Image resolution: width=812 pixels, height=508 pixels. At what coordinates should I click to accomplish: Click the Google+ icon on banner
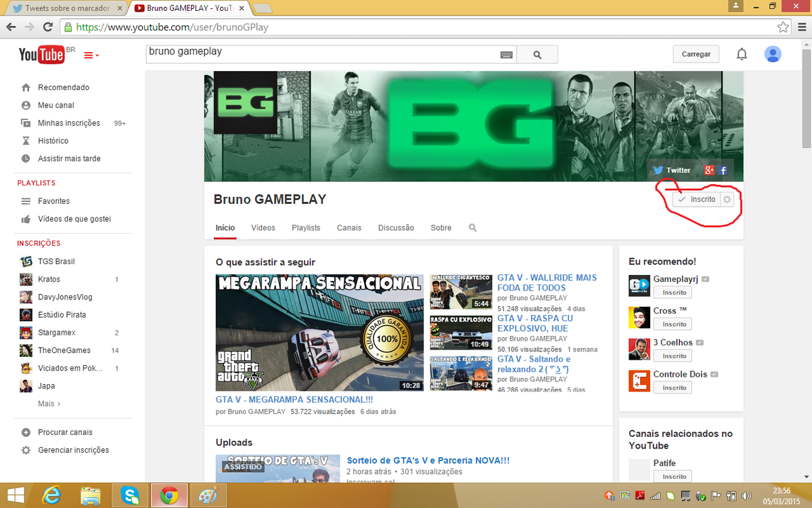coord(709,170)
